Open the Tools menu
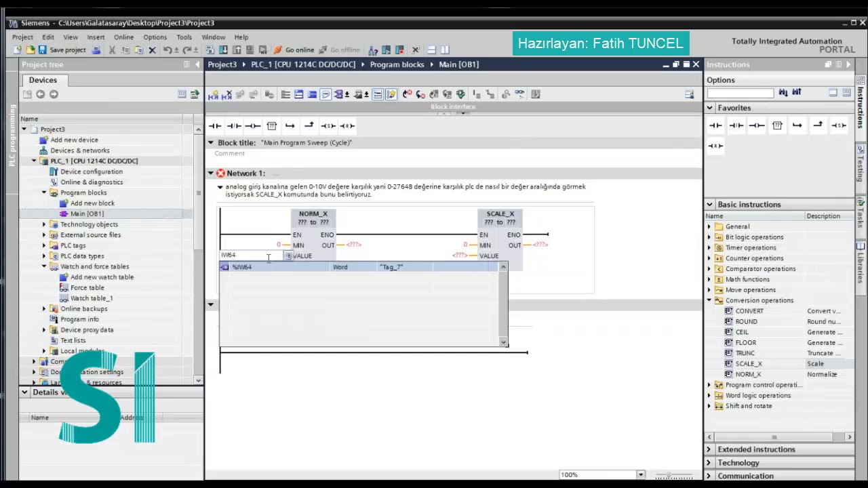The image size is (868, 488). 184,37
